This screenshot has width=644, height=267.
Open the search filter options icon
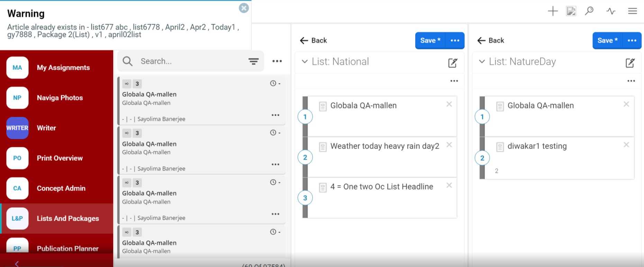[253, 61]
